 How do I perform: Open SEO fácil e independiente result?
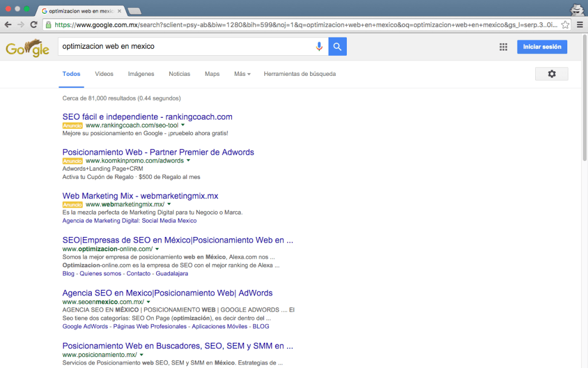point(148,117)
